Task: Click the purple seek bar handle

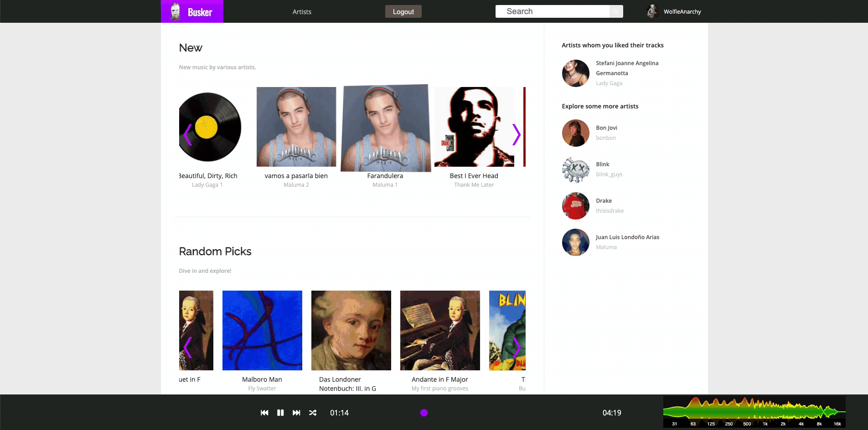Action: pos(424,413)
